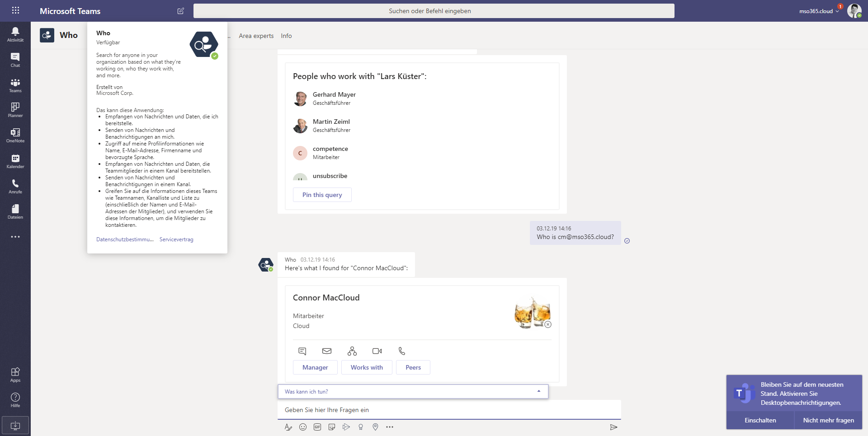This screenshot has height=436, width=868.
Task: Open Teams from the left sidebar
Action: pyautogui.click(x=15, y=85)
